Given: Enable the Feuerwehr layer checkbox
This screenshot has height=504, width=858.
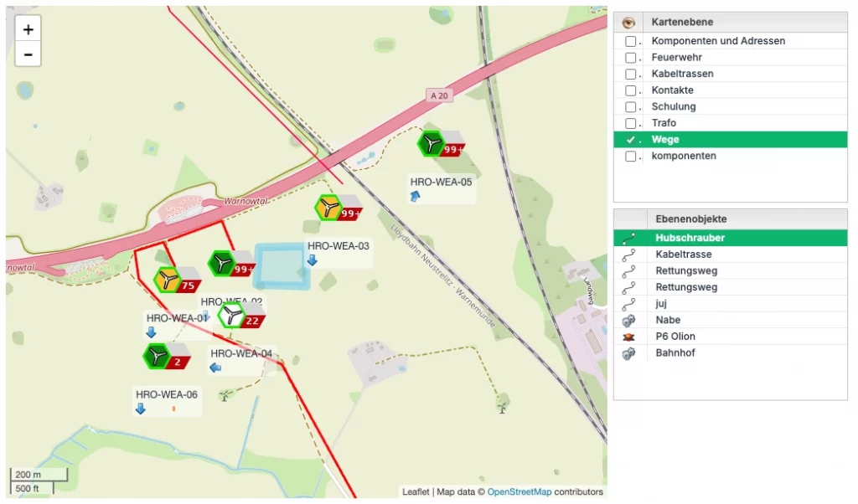Looking at the screenshot, I should (630, 57).
